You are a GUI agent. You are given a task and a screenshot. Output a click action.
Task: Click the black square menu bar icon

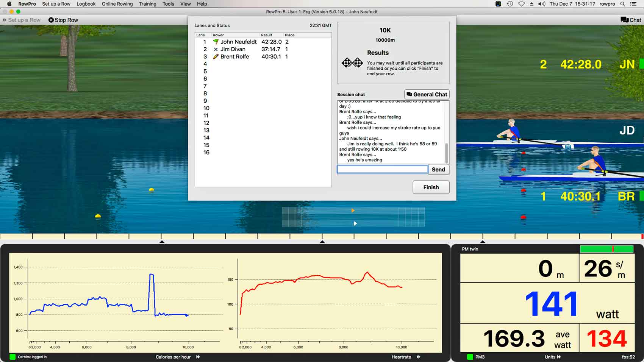498,4
